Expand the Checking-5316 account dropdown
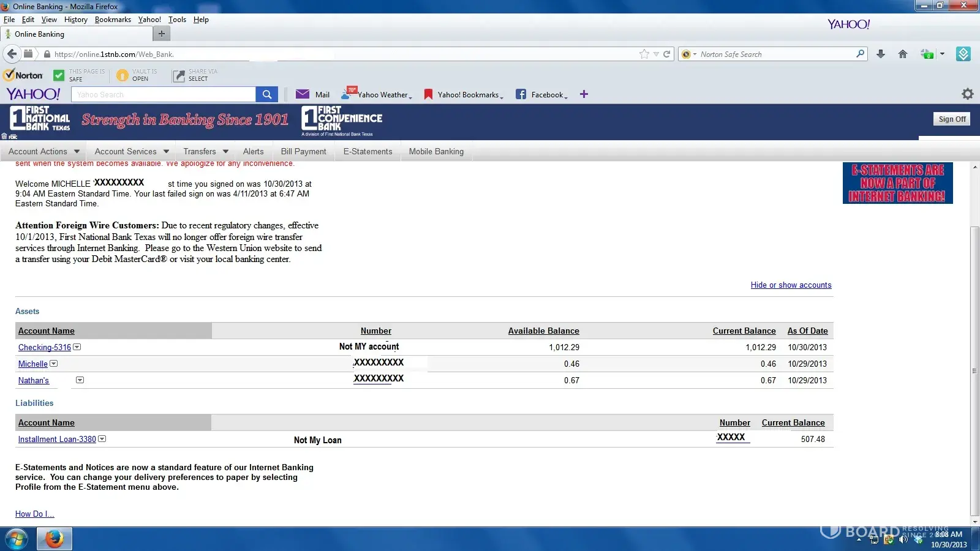This screenshot has height=551, width=980. (x=77, y=347)
